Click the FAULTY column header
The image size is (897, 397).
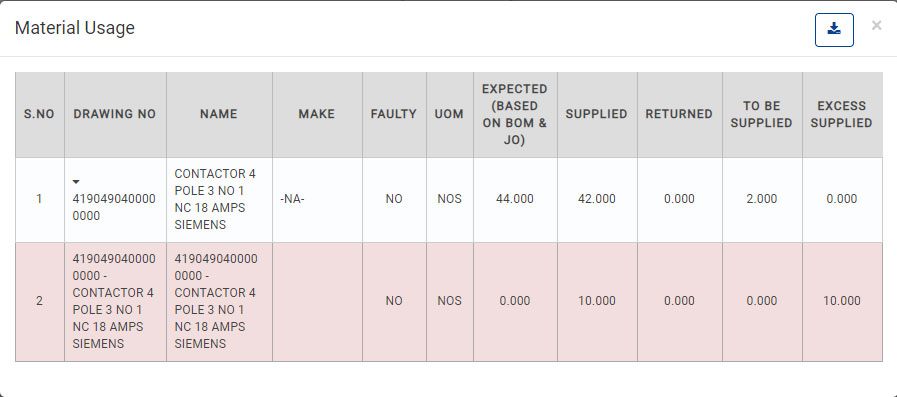[394, 114]
